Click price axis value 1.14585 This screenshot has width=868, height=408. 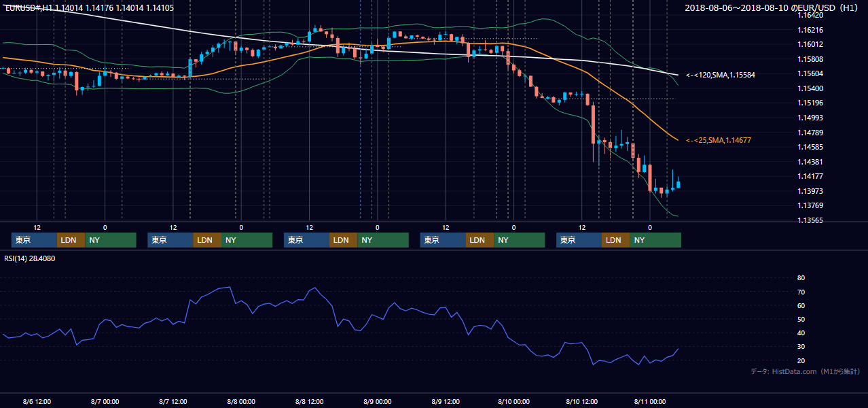point(810,147)
